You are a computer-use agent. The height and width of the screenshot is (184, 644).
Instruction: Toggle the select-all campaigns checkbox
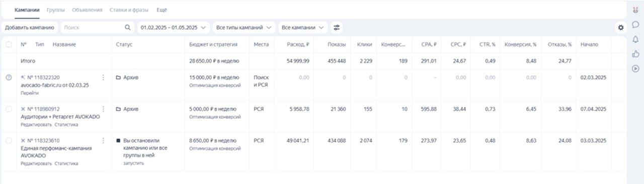coord(9,44)
